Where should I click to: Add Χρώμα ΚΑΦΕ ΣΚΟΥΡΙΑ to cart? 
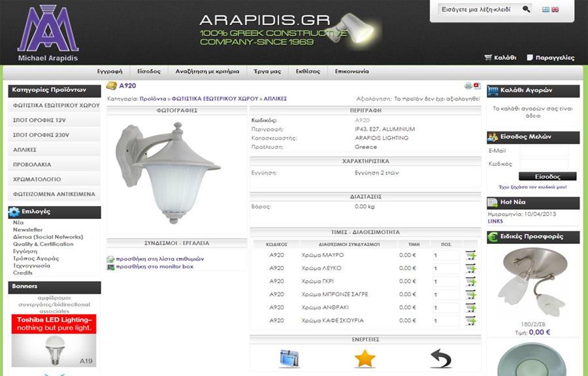point(470,321)
